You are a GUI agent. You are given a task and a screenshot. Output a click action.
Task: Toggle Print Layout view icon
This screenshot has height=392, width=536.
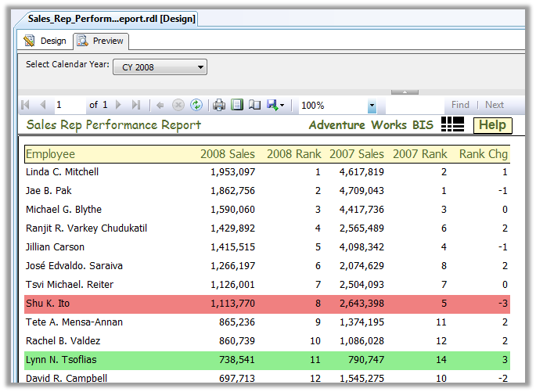point(237,105)
